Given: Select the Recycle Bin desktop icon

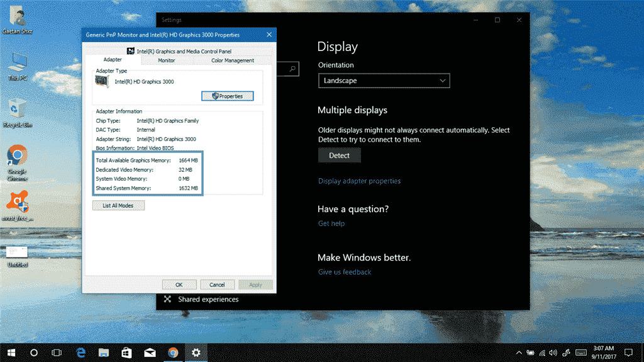Looking at the screenshot, I should click(17, 113).
